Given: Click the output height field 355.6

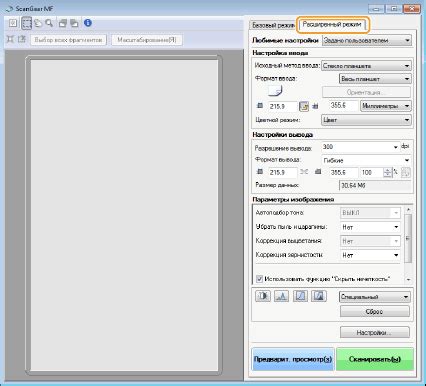Looking at the screenshot, I should 343,172.
